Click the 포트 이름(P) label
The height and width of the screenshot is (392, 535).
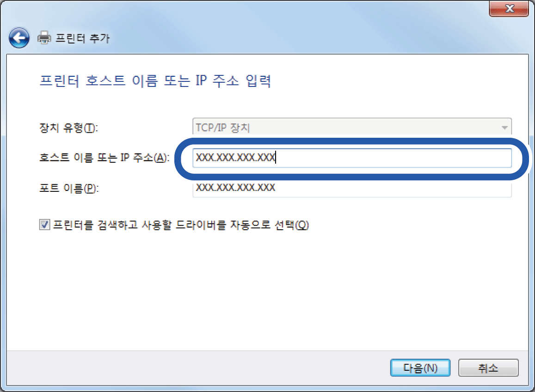click(69, 188)
